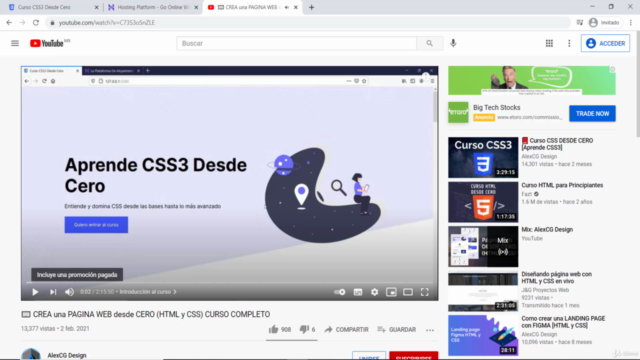640x360 pixels.
Task: Open a new browser tab
Action: tap(311, 7)
